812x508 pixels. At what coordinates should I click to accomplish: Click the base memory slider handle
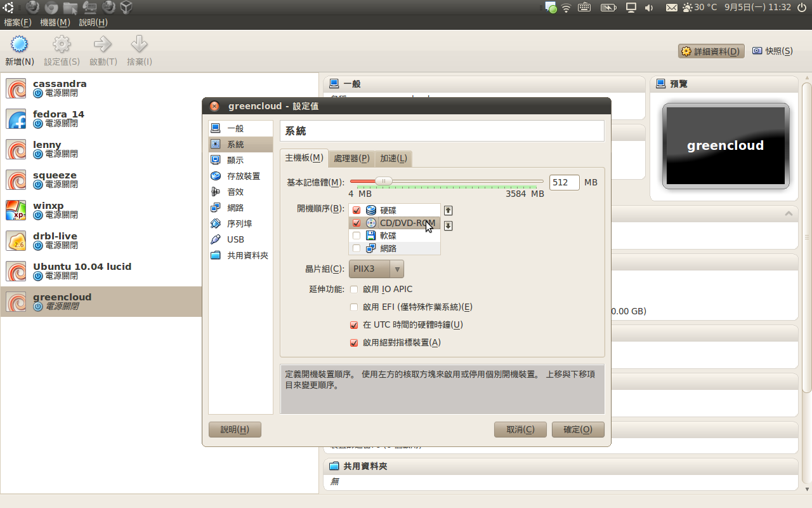(383, 181)
